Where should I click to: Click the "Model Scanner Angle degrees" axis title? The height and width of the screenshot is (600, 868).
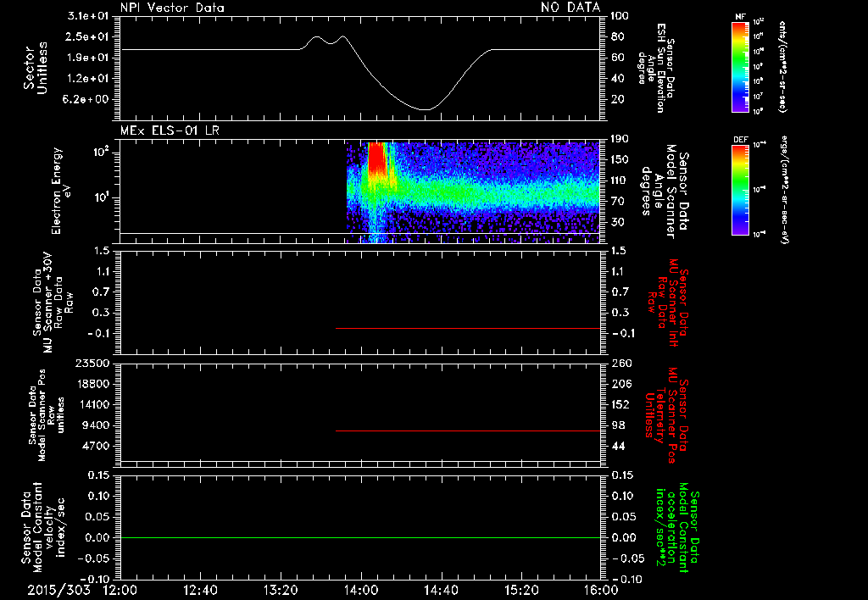(x=665, y=192)
